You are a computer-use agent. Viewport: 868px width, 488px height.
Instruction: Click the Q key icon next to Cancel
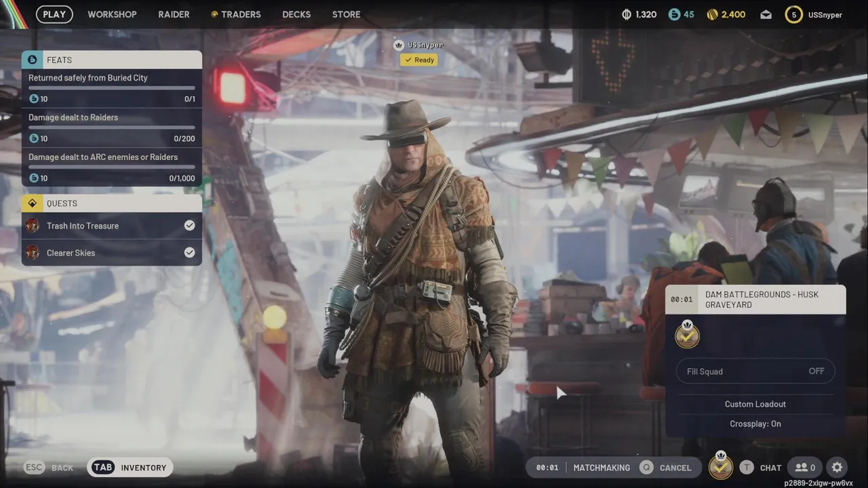click(647, 468)
